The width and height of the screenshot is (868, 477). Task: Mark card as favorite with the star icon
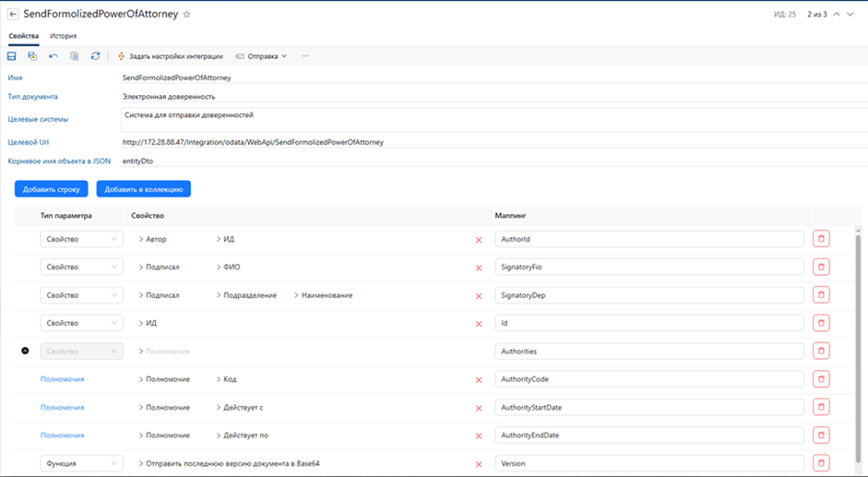click(x=187, y=15)
